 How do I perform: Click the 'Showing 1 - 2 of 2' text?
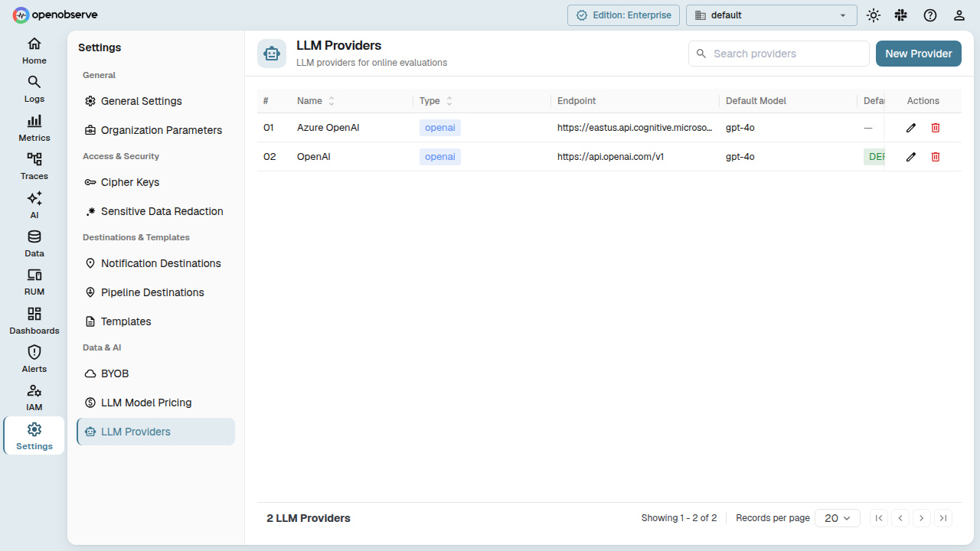pos(679,518)
